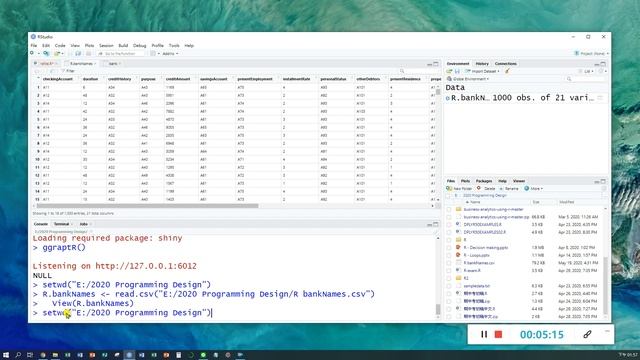Viewport: 640px width, 360px height.
Task: Select checkbox for R.bankNames.csv file
Action: [449, 263]
